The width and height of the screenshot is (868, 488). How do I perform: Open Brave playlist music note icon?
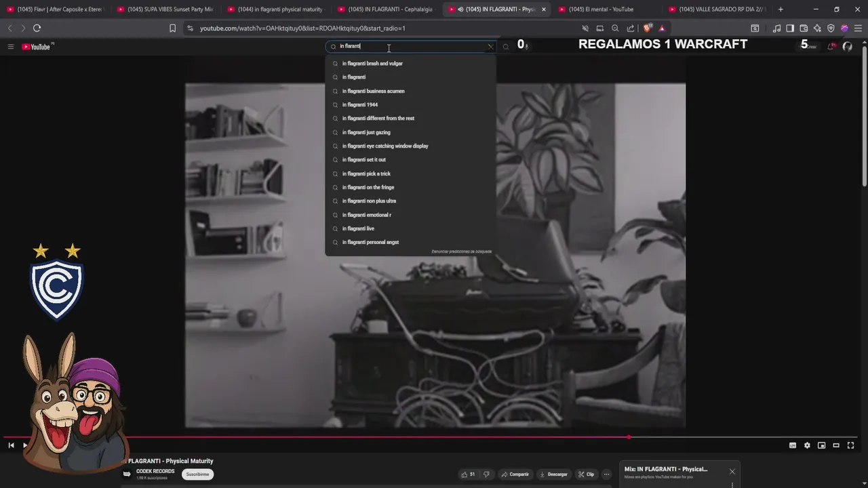click(x=776, y=28)
